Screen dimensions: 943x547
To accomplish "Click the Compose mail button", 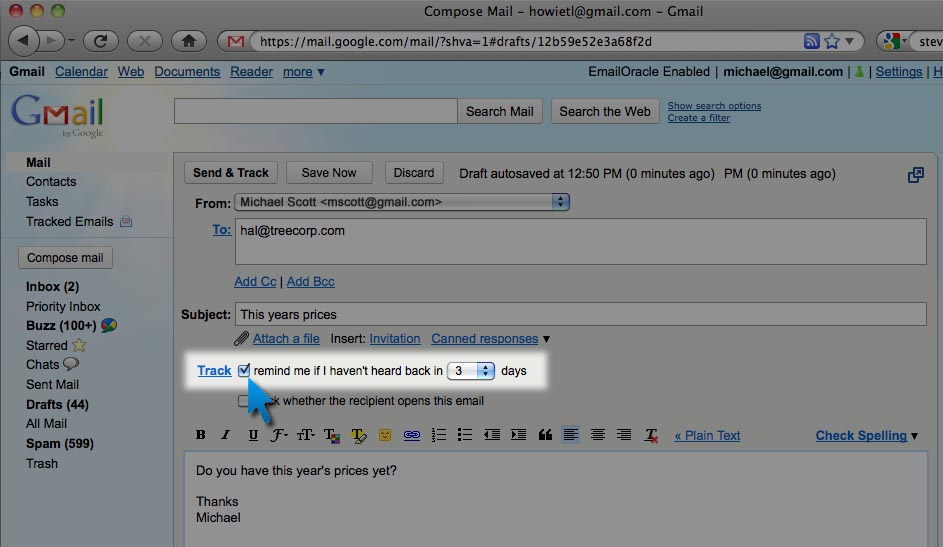I will tap(65, 258).
